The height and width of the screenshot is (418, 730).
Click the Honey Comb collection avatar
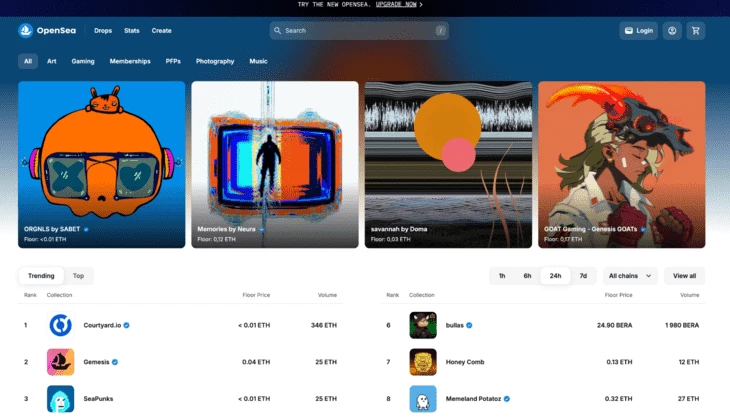tap(423, 362)
